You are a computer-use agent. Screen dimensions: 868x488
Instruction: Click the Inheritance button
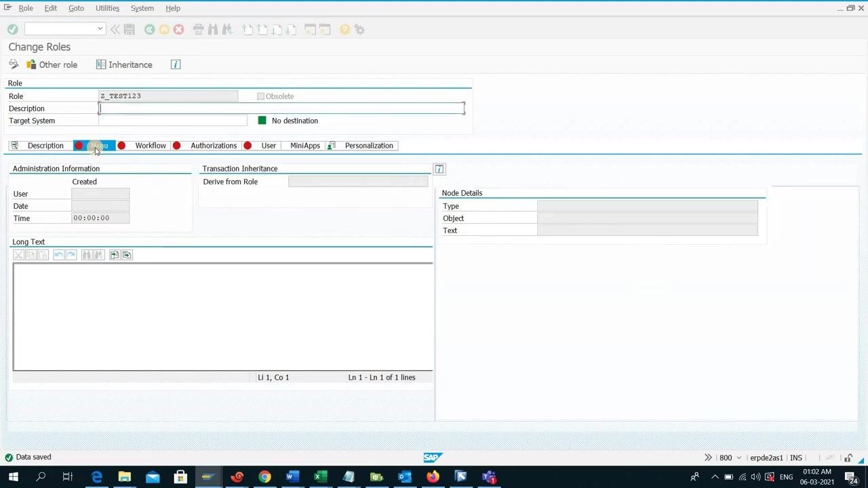coord(124,64)
